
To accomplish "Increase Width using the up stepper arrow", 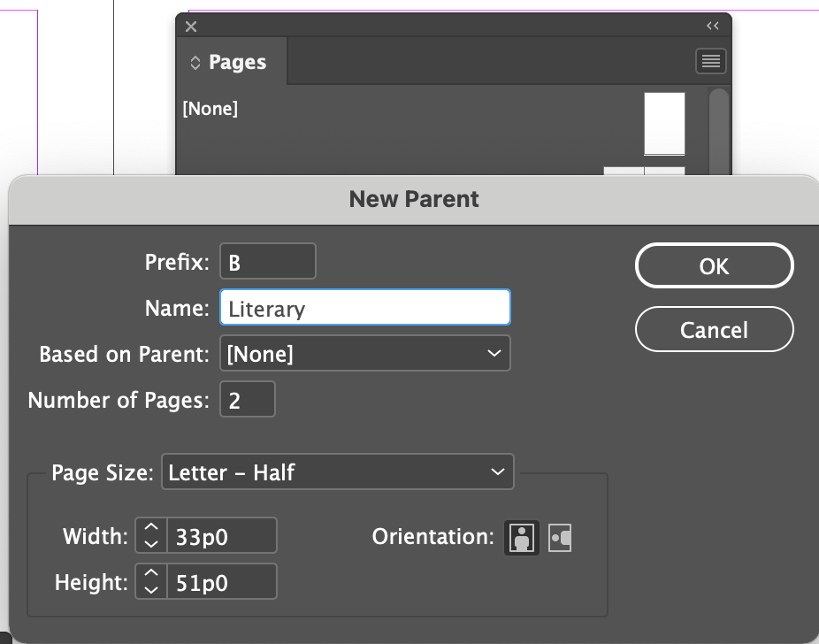I will tap(151, 527).
